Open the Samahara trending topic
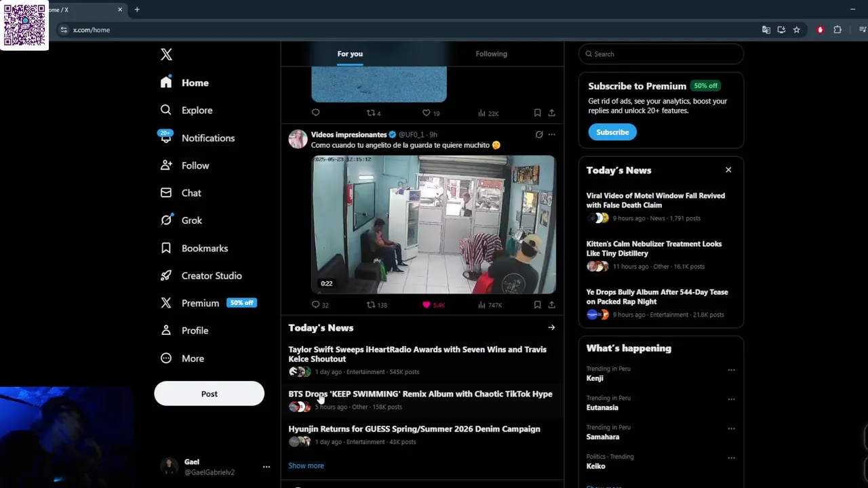The height and width of the screenshot is (488, 868). pyautogui.click(x=603, y=437)
